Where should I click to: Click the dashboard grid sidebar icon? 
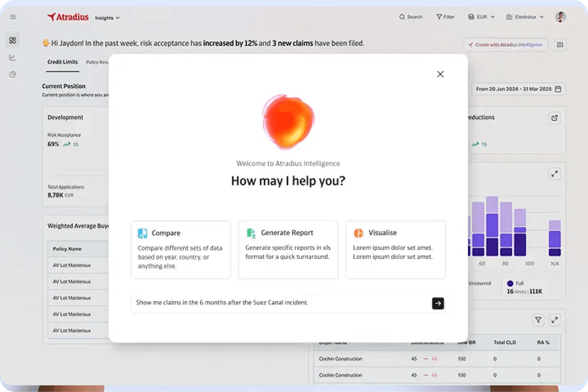[x=12, y=40]
